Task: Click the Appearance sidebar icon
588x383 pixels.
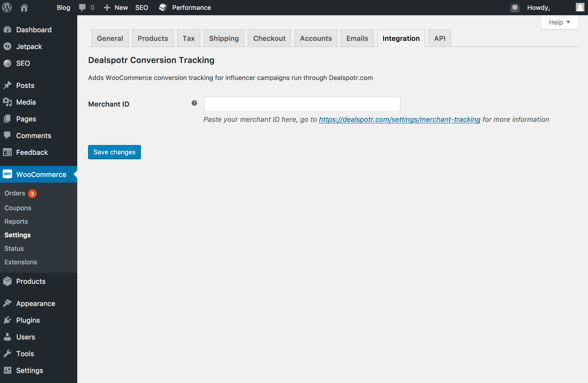Action: tap(8, 303)
